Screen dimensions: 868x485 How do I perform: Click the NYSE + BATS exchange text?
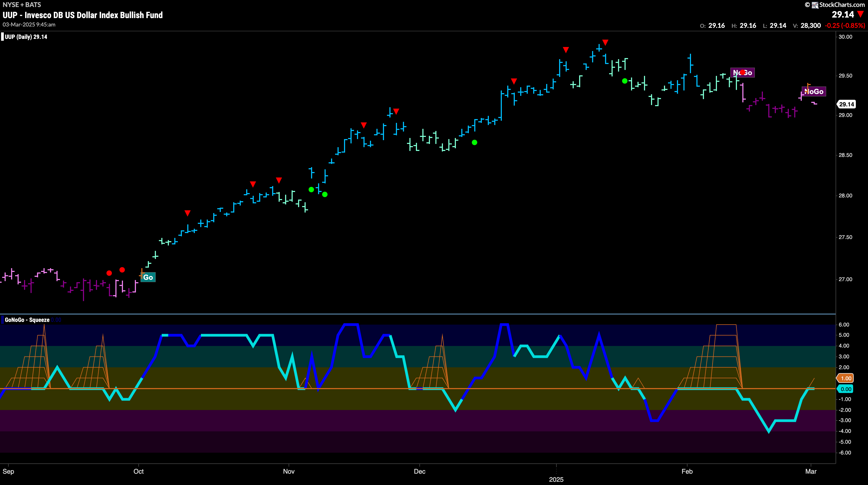[22, 5]
